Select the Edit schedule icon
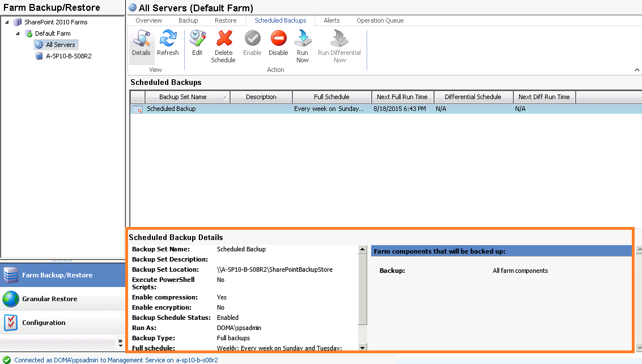 (x=197, y=45)
